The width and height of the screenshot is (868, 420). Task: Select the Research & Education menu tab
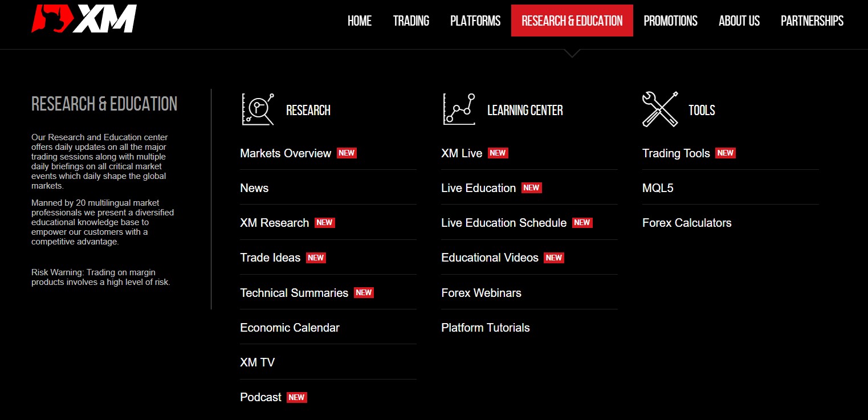572,21
